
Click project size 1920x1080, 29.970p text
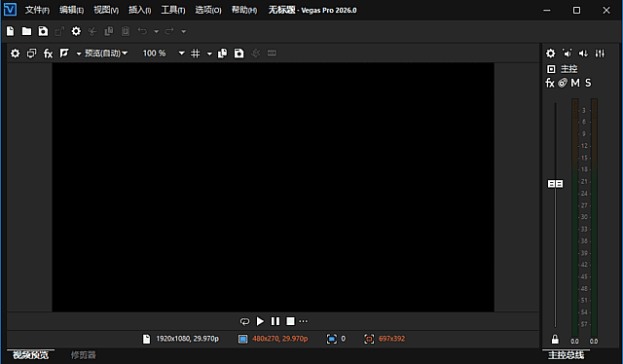pyautogui.click(x=188, y=339)
